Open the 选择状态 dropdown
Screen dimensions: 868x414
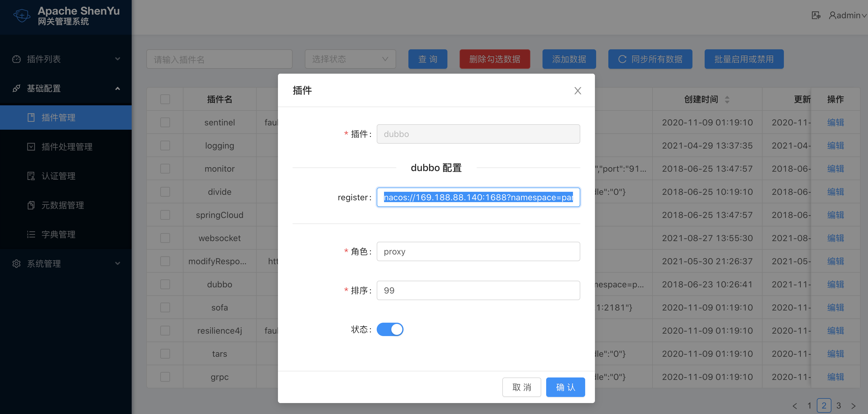pos(350,59)
